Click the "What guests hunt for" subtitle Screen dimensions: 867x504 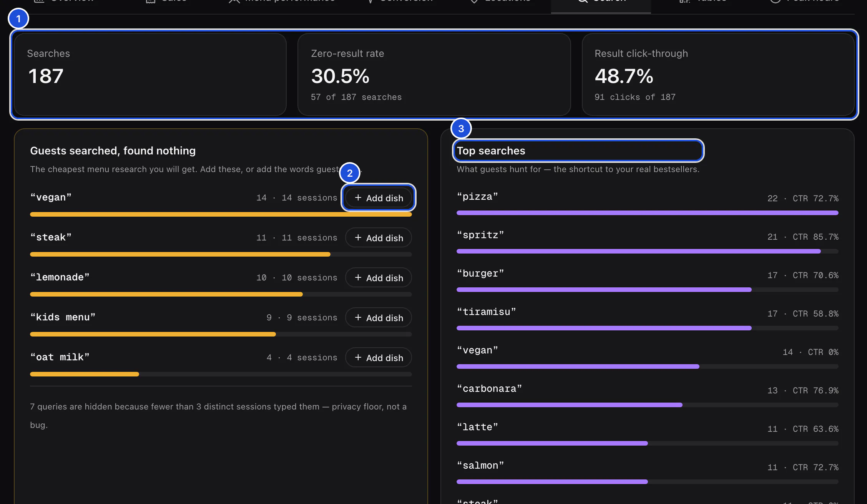click(578, 169)
